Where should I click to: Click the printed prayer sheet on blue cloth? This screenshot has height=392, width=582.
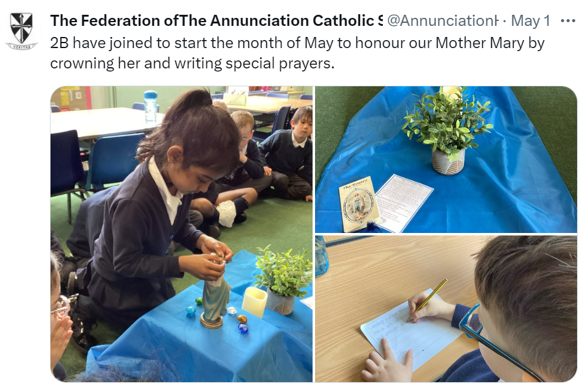click(x=404, y=202)
